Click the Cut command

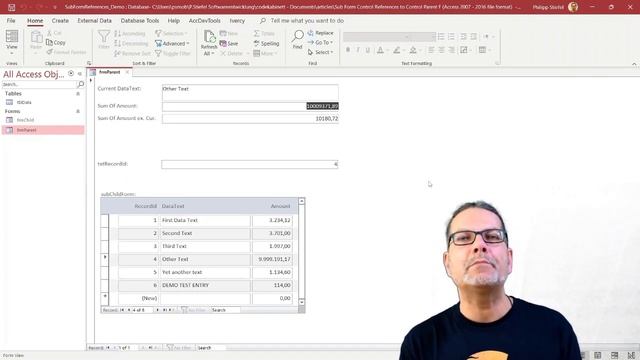(x=54, y=33)
